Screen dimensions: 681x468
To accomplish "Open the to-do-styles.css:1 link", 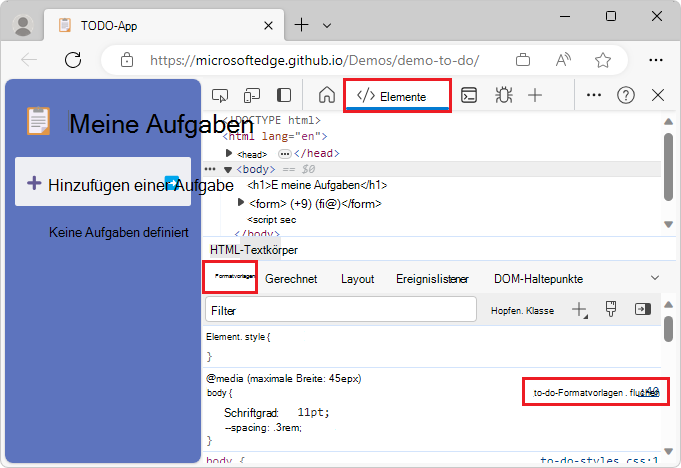I will [x=599, y=460].
